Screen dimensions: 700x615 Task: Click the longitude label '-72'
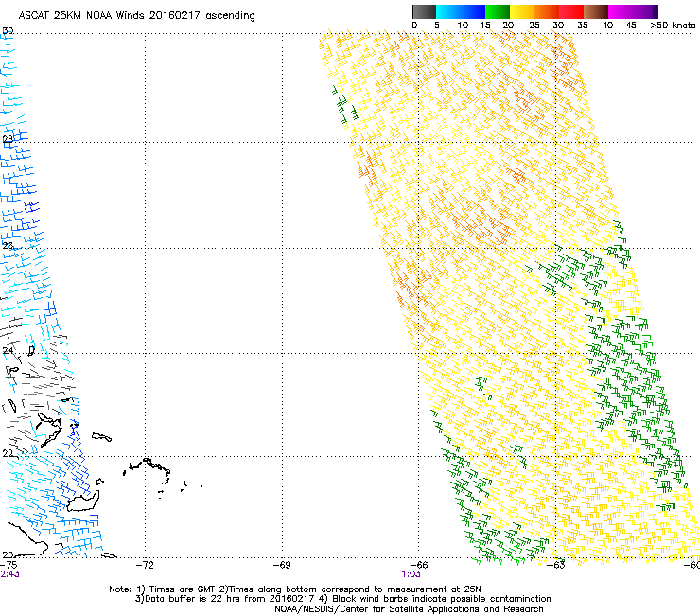point(145,565)
